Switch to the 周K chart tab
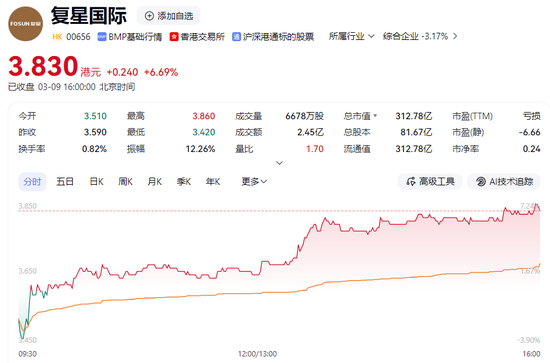The height and width of the screenshot is (363, 550). (x=125, y=182)
